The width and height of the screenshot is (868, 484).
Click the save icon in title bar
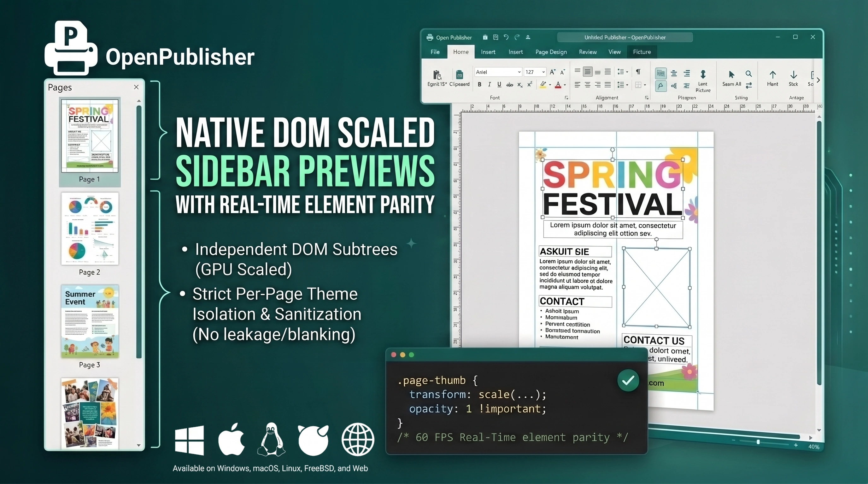(496, 37)
